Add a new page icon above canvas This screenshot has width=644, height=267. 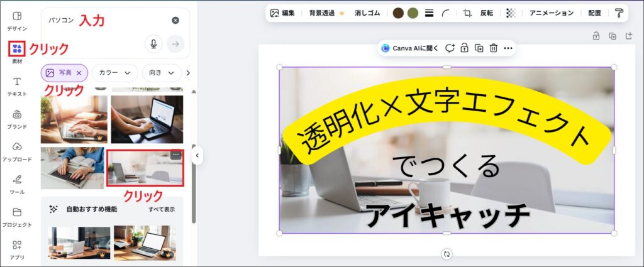point(629,36)
